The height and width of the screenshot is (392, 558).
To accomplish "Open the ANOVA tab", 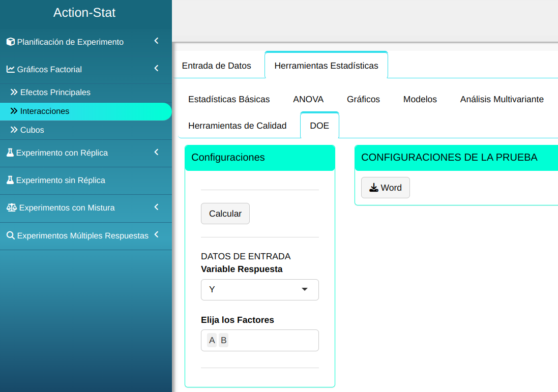I will (x=308, y=99).
